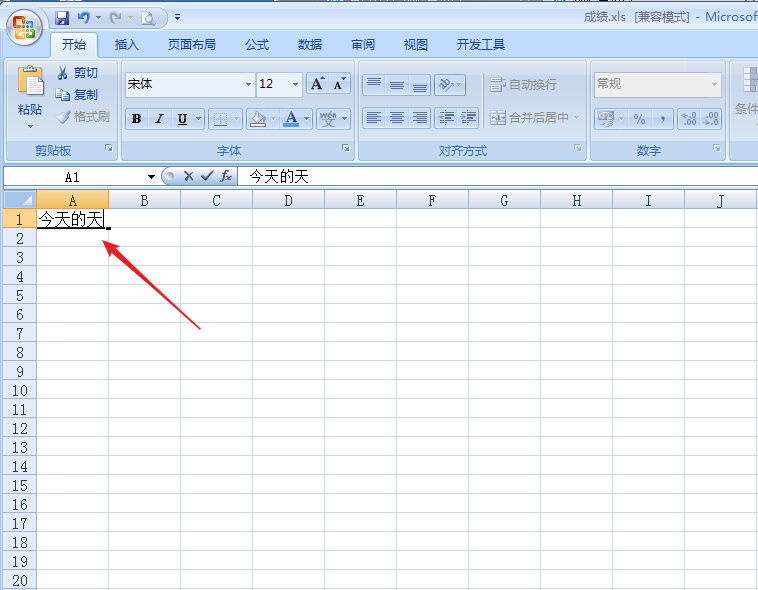This screenshot has width=758, height=590.
Task: Center text horizontally
Action: (397, 118)
